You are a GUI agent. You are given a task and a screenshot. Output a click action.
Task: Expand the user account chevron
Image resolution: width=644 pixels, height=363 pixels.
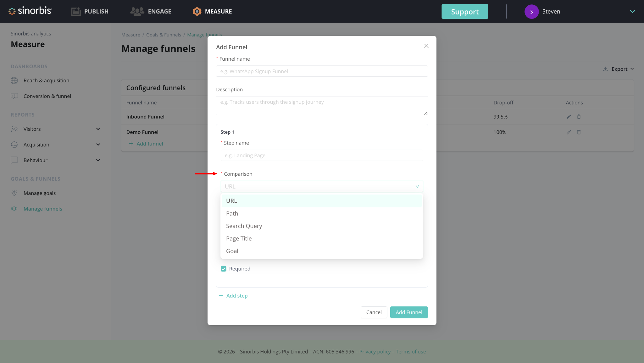pos(632,12)
